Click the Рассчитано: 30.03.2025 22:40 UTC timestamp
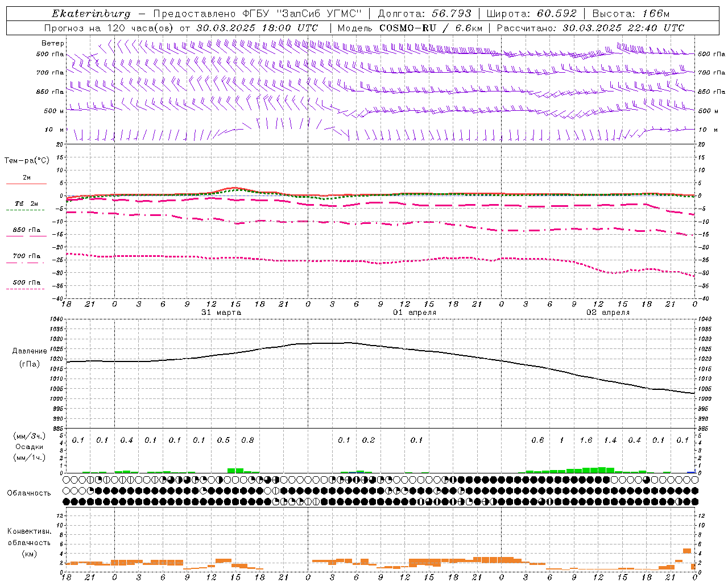728x582 pixels. pos(590,28)
